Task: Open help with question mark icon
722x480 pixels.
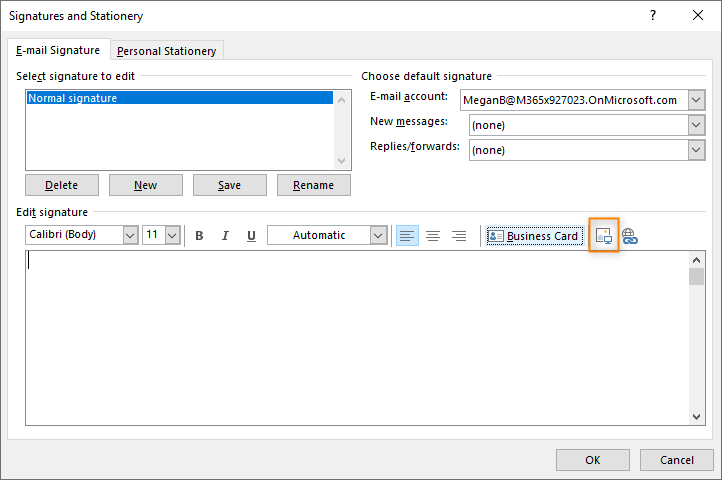Action: click(x=653, y=15)
